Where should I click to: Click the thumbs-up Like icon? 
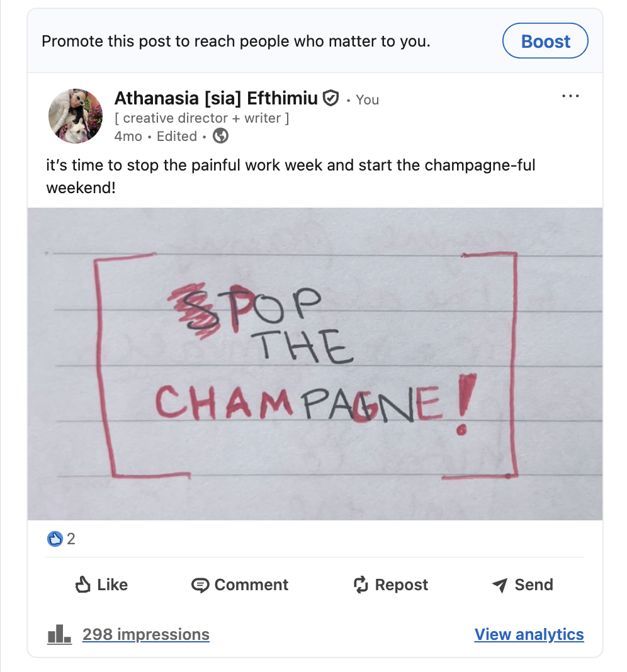pos(82,584)
